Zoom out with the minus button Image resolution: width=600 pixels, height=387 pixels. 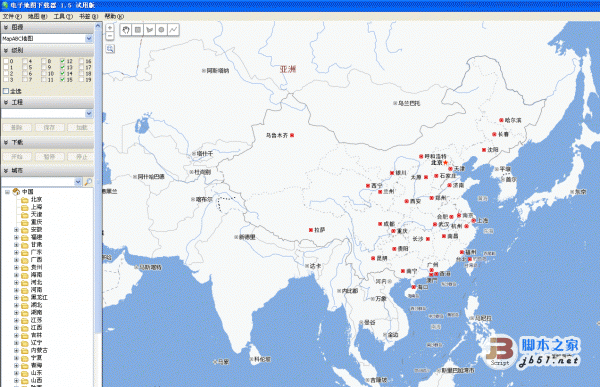(110, 36)
